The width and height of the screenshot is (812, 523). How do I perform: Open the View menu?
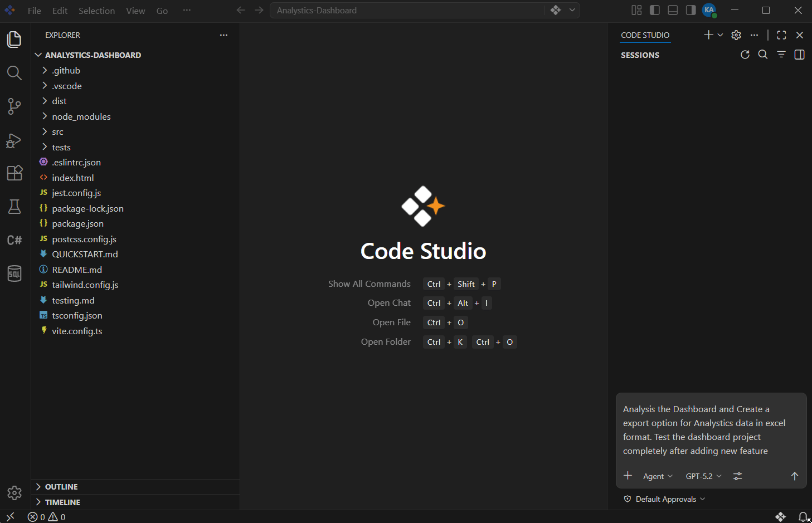135,11
